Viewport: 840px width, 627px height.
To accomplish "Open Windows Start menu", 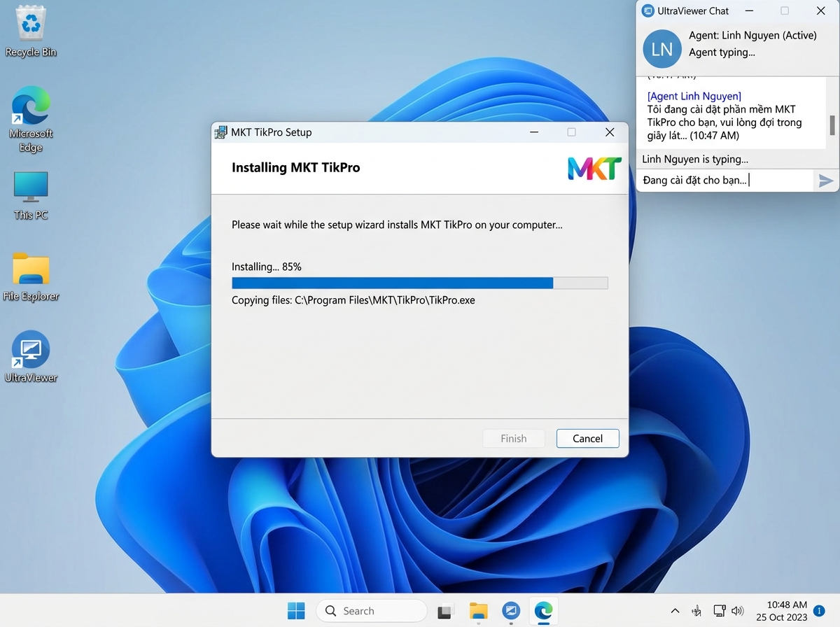I will pos(296,611).
